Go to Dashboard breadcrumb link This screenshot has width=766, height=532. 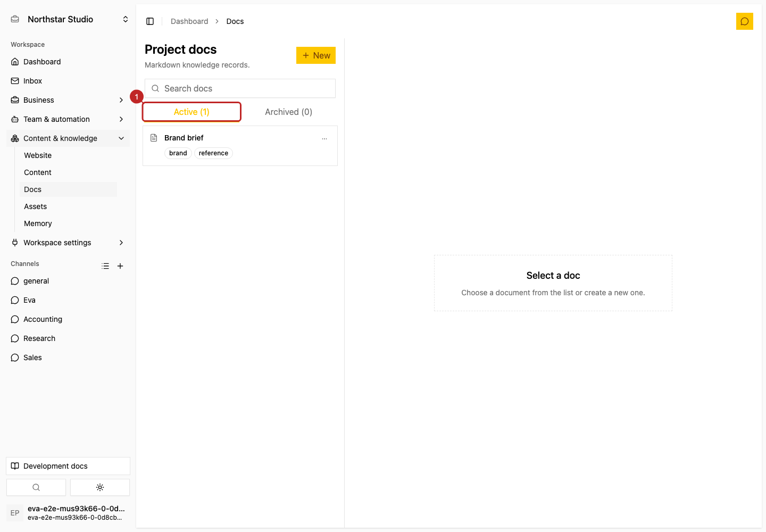189,21
